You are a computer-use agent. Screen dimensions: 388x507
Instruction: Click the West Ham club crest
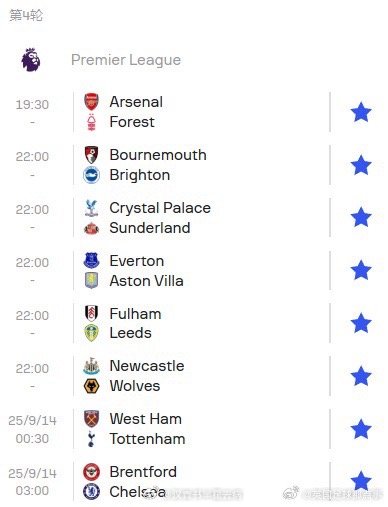pyautogui.click(x=91, y=419)
